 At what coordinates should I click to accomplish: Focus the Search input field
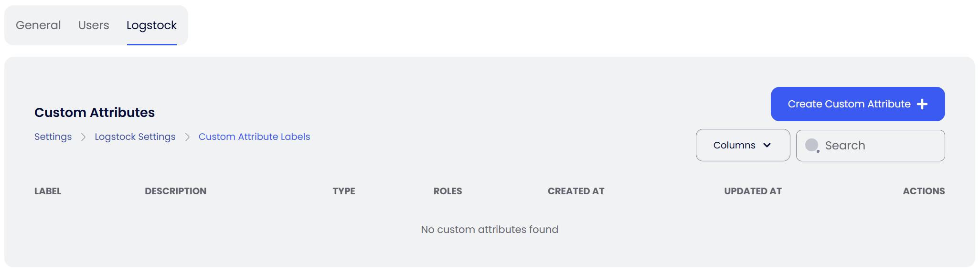(879, 145)
